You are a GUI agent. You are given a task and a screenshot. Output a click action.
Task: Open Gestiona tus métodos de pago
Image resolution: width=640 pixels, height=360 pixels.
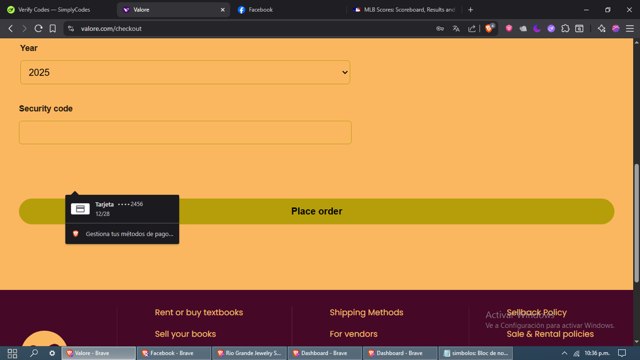tap(122, 233)
